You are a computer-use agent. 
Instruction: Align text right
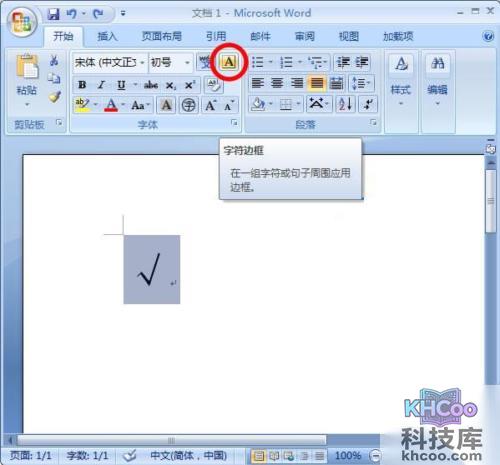(x=297, y=83)
